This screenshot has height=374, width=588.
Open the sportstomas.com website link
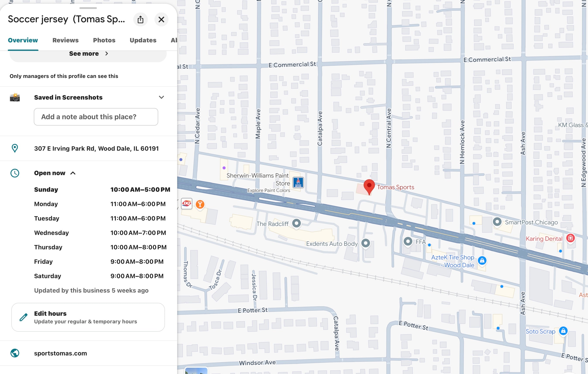click(x=61, y=353)
